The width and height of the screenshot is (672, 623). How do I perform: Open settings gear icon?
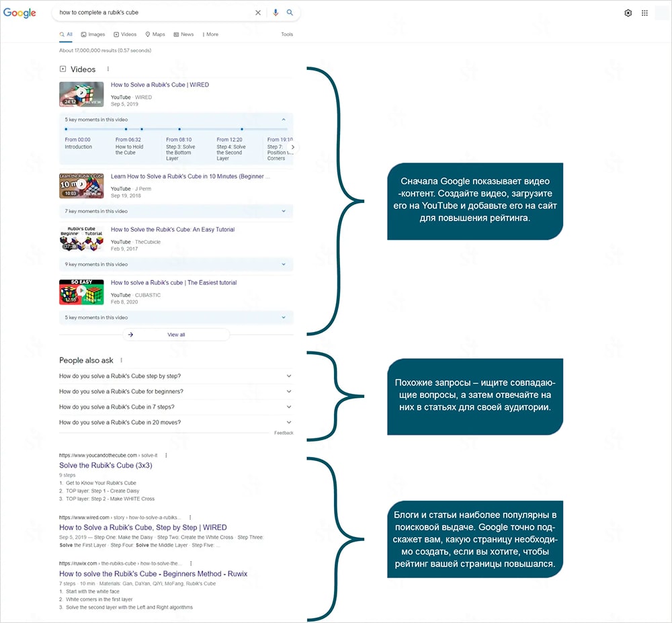(x=628, y=13)
